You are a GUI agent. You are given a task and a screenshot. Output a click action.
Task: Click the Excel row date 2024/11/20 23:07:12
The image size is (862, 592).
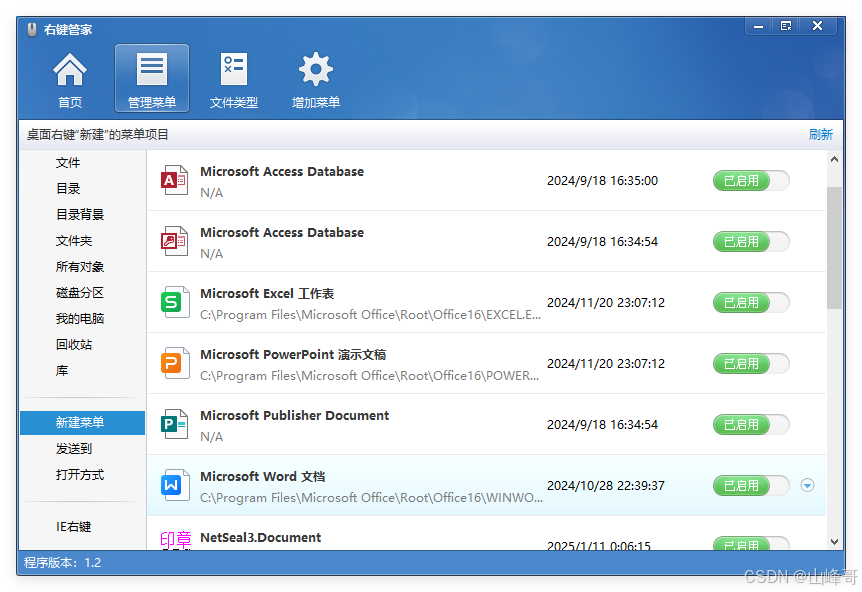[x=606, y=303]
